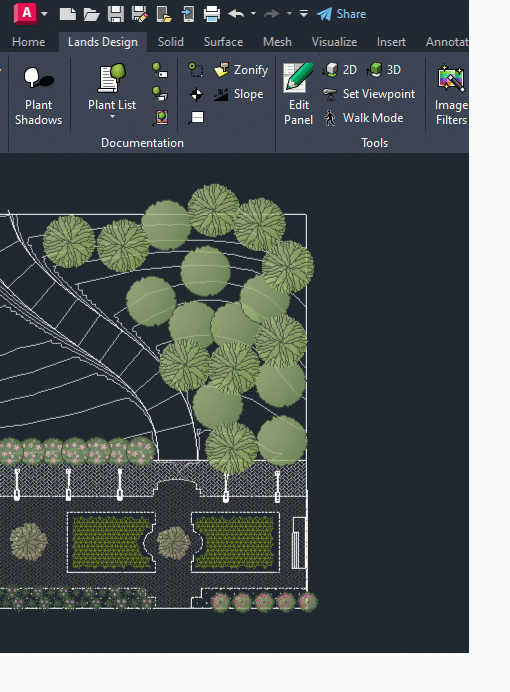Image resolution: width=510 pixels, height=692 pixels.
Task: Click Set Viewpoint tool
Action: click(x=369, y=94)
